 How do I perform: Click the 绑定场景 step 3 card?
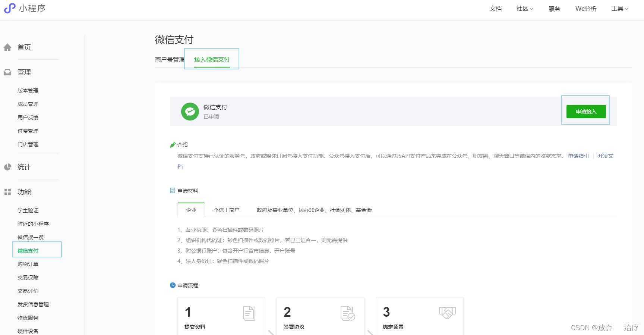coord(420,316)
